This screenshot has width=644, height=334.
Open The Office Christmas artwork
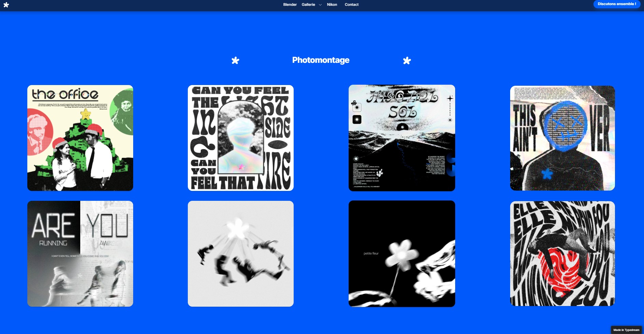[x=80, y=138]
